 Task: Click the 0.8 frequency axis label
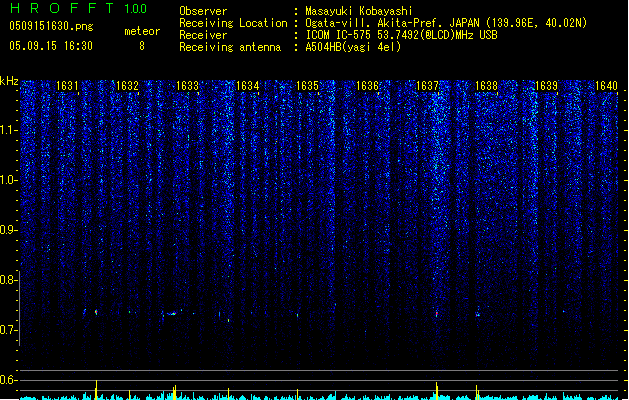point(8,280)
